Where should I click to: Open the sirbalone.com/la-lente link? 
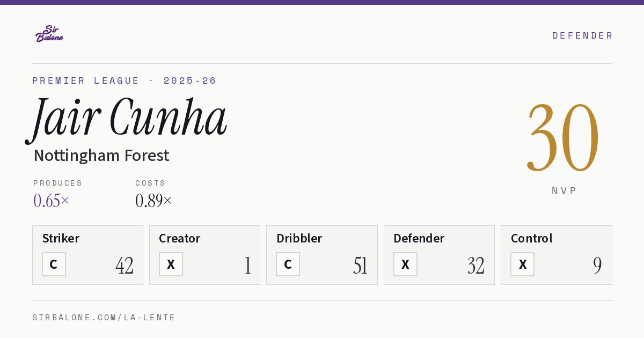pyautogui.click(x=104, y=318)
